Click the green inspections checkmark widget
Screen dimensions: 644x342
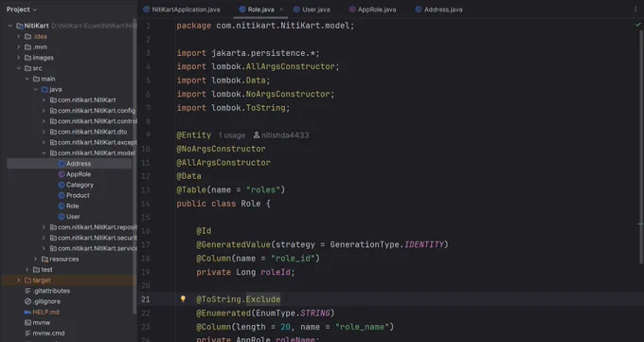coord(637,25)
